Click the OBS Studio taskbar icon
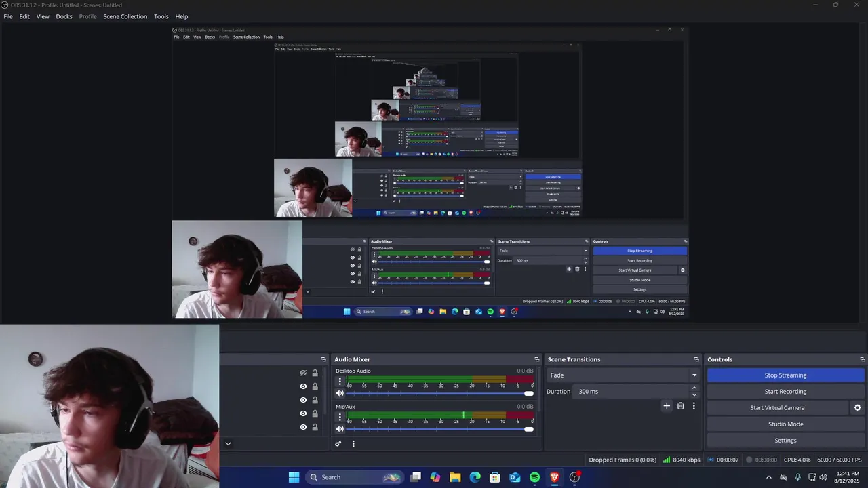Screen dimensions: 868x488 coord(575,477)
